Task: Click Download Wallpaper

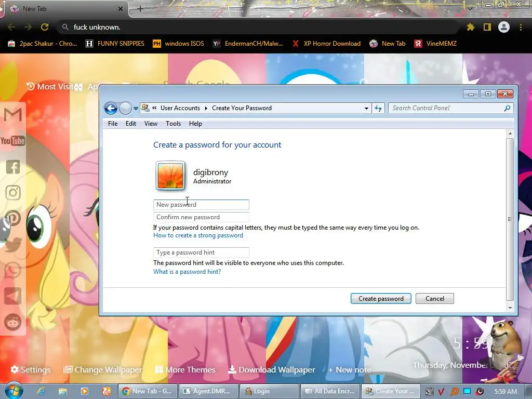Action: 271,369
